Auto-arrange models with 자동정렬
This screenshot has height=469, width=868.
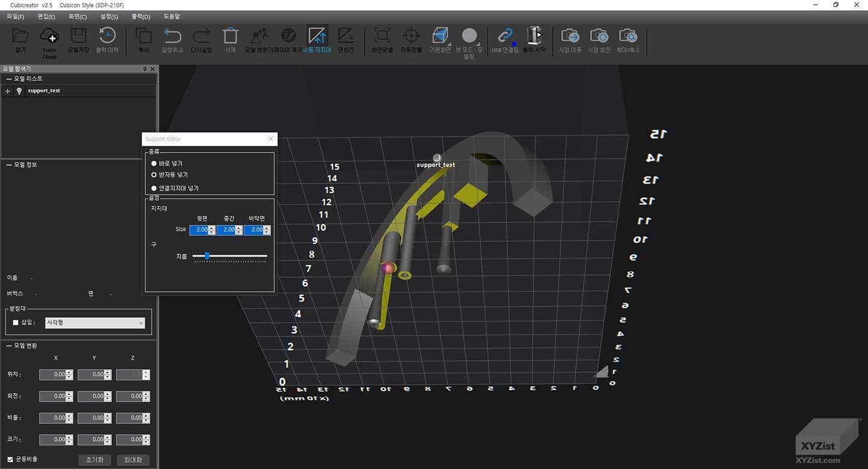coord(411,40)
